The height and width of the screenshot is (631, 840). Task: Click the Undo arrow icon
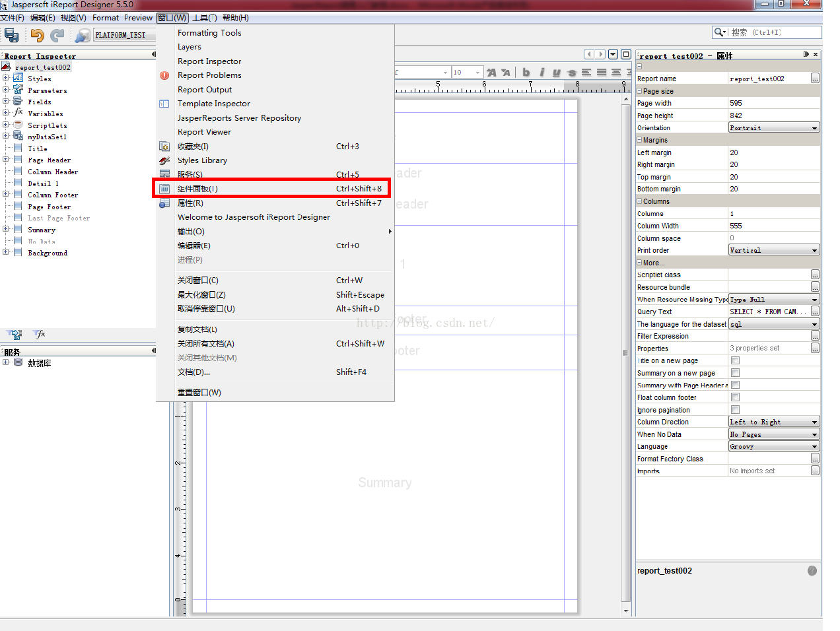coord(38,35)
